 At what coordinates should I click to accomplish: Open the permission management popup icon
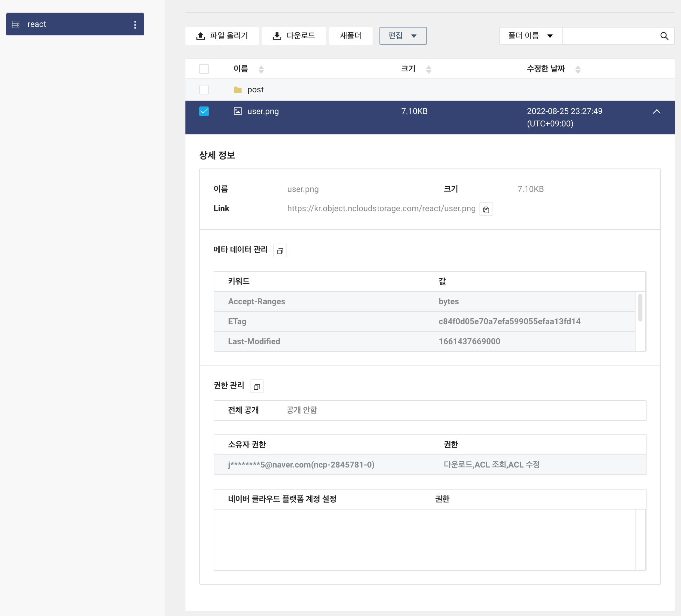click(x=256, y=387)
